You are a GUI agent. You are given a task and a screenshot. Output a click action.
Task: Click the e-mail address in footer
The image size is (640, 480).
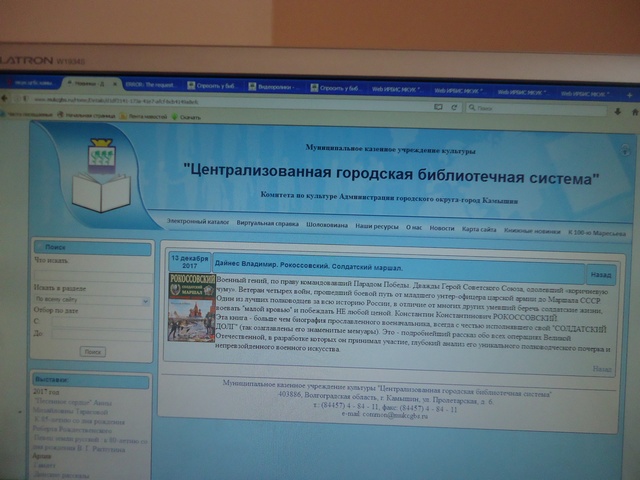(x=395, y=416)
